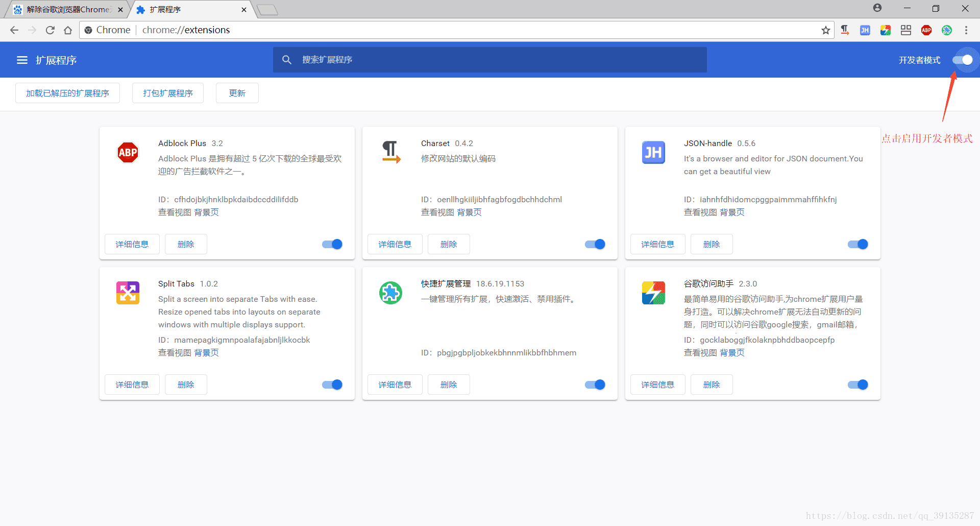This screenshot has height=526, width=980.
Task: Open the JSON-handle toolbar icon
Action: pyautogui.click(x=865, y=30)
